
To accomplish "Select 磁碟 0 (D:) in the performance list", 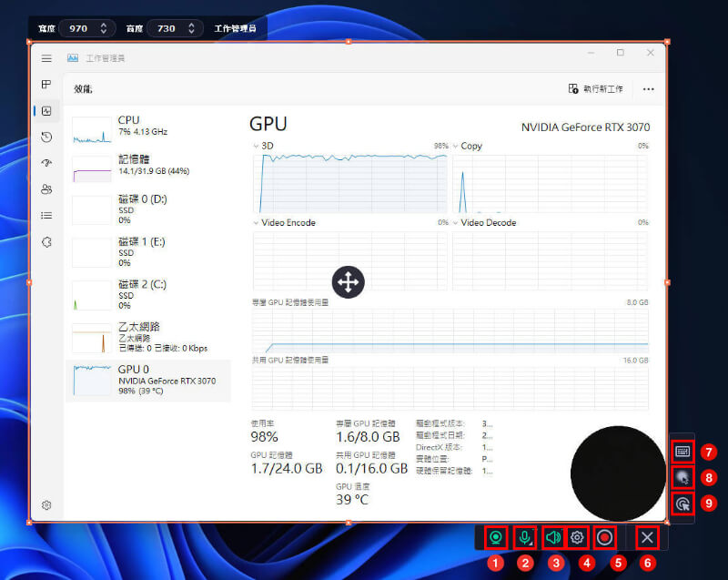I will click(148, 209).
